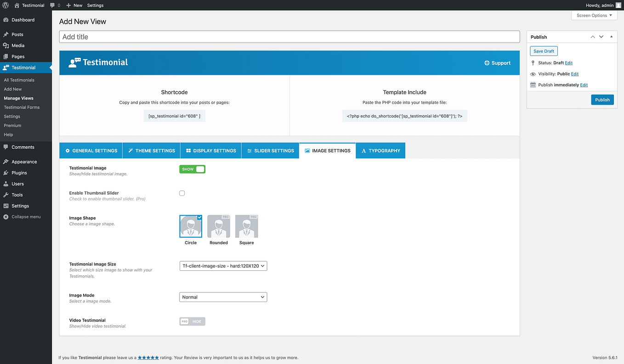Open Premium submenu item
The height and width of the screenshot is (364, 624).
[x=12, y=125]
